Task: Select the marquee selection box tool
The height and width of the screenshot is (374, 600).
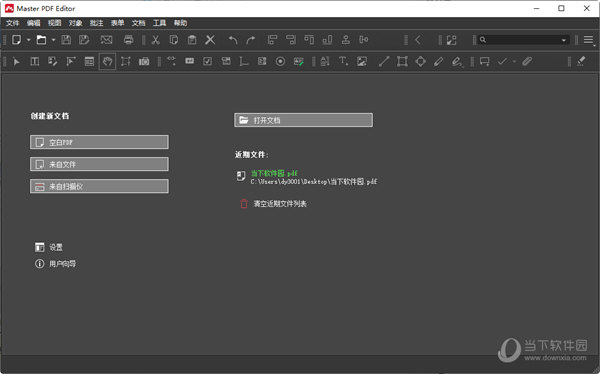Action: click(126, 62)
